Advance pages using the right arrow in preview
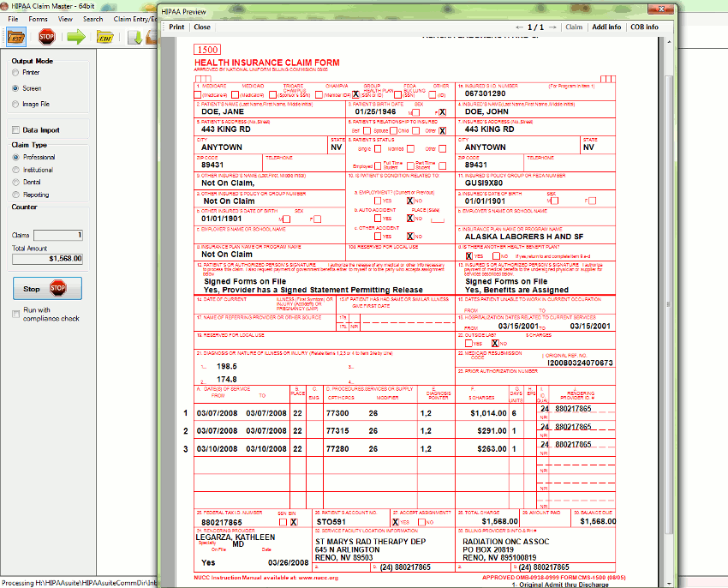 pyautogui.click(x=552, y=27)
